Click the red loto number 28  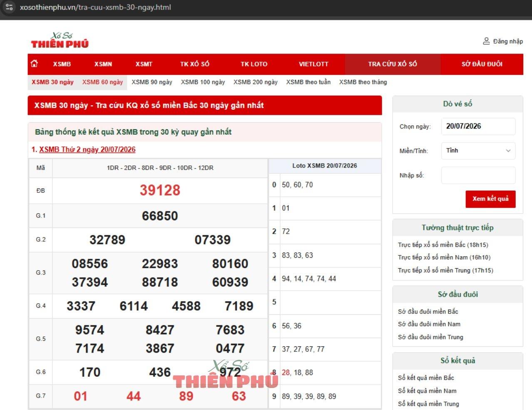(286, 373)
